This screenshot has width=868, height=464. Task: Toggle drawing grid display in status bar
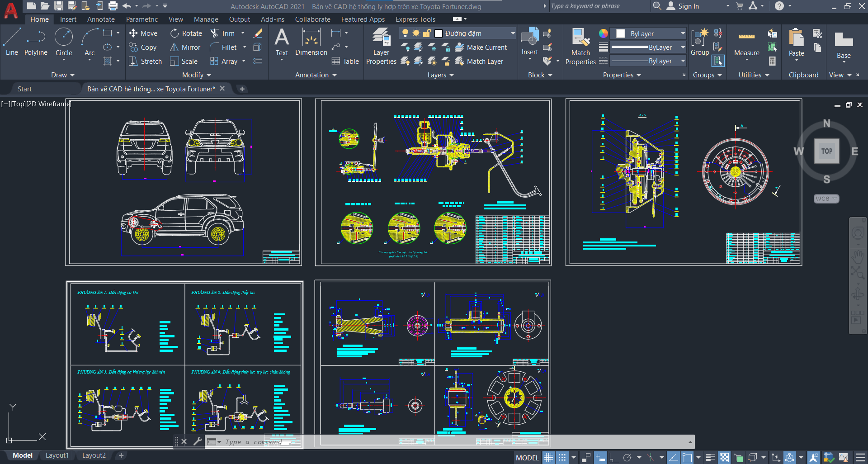point(548,457)
